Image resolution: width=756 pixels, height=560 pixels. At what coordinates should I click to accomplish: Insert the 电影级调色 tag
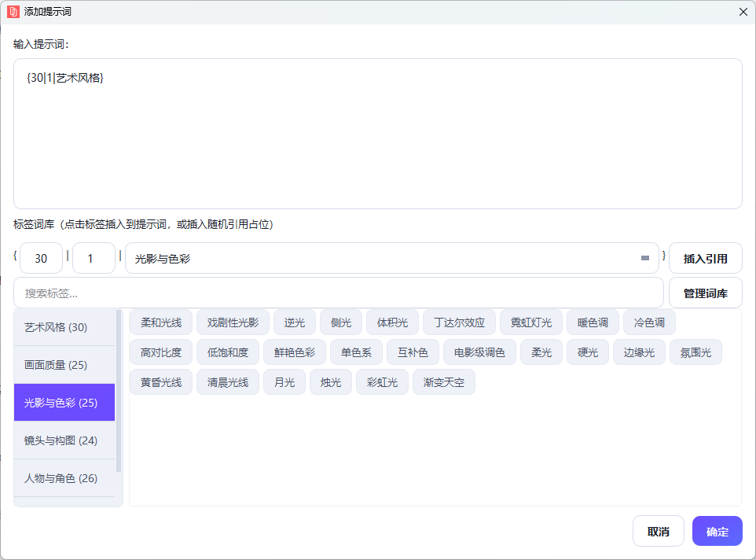[x=479, y=352]
